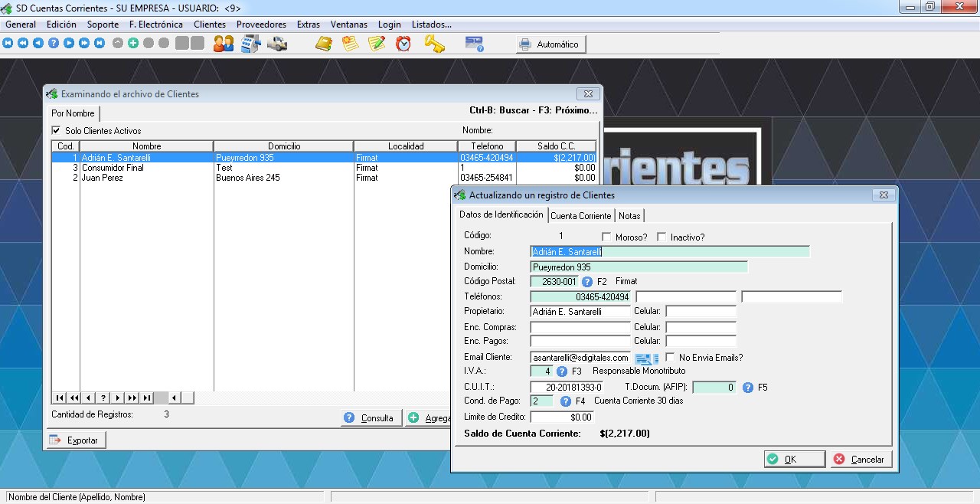Screen dimensions: 980x504
Task: Switch to the Cuenta Corriente tab
Action: click(581, 216)
